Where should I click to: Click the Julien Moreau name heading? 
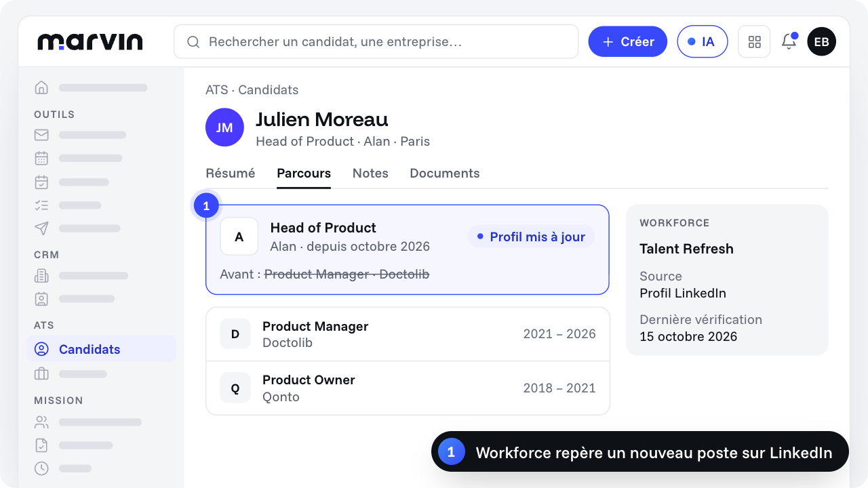point(322,119)
